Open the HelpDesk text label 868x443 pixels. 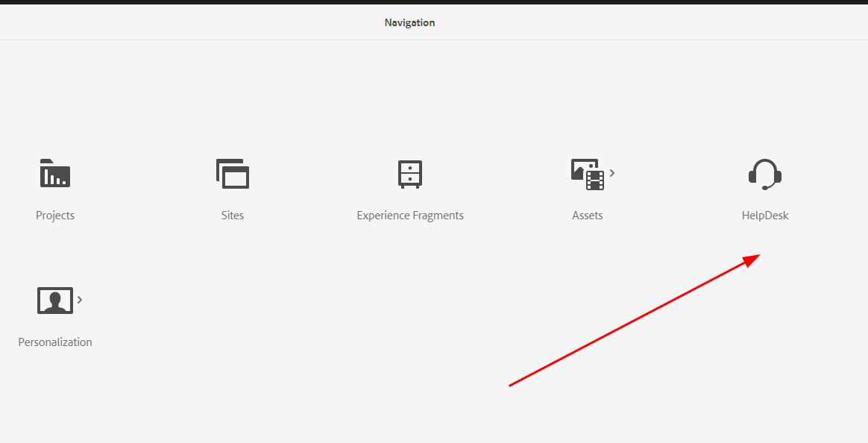pyautogui.click(x=765, y=216)
